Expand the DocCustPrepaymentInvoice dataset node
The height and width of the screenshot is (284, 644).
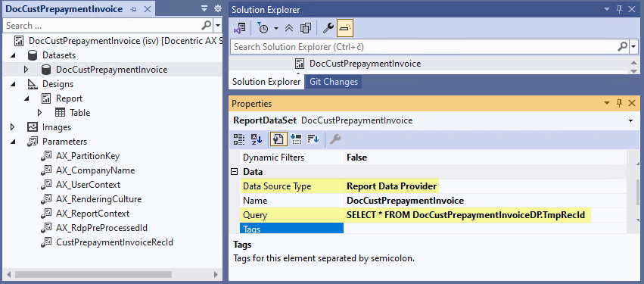26,70
